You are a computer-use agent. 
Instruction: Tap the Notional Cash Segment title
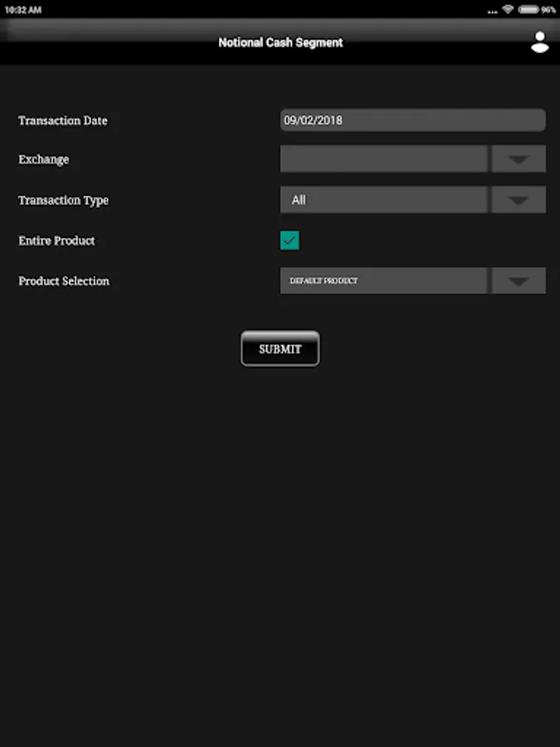280,42
